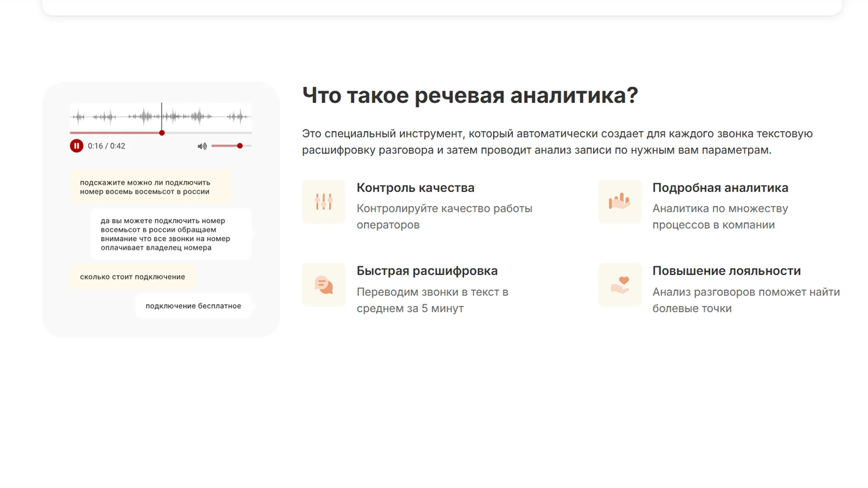Click the detailed analytics hand icon
The width and height of the screenshot is (868, 488).
point(619,202)
